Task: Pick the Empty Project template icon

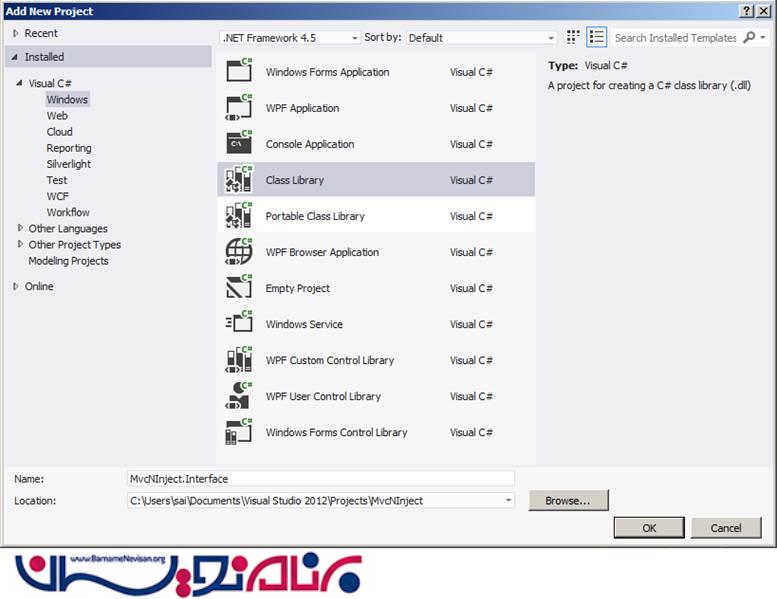Action: point(239,288)
